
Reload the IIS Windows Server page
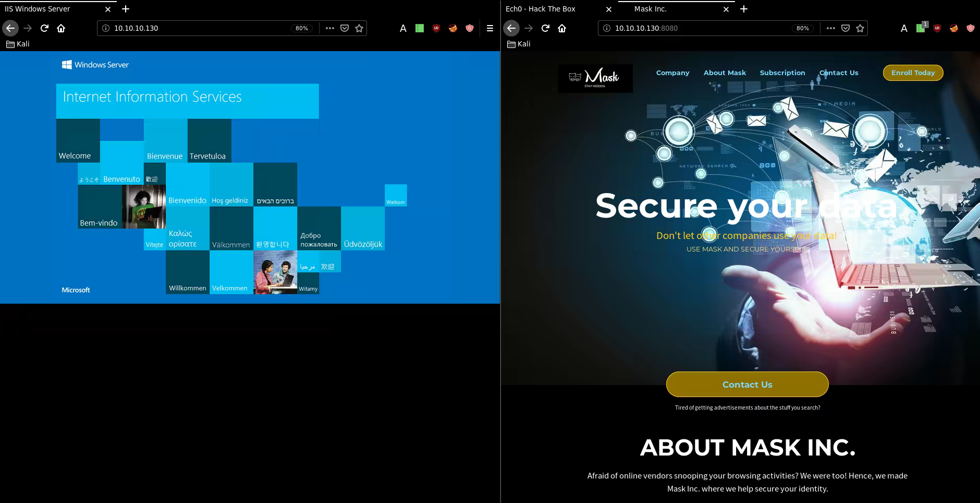[44, 28]
